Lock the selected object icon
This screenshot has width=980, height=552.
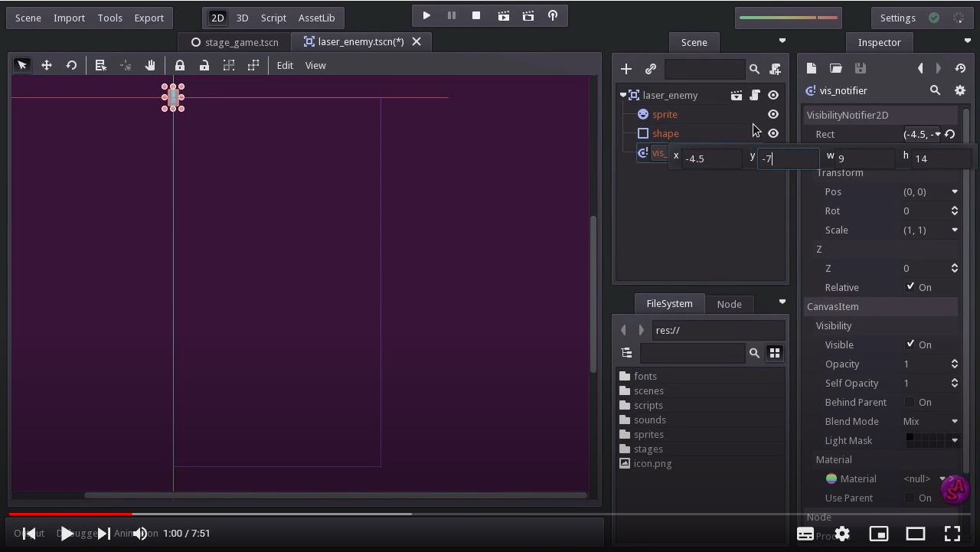click(x=180, y=66)
